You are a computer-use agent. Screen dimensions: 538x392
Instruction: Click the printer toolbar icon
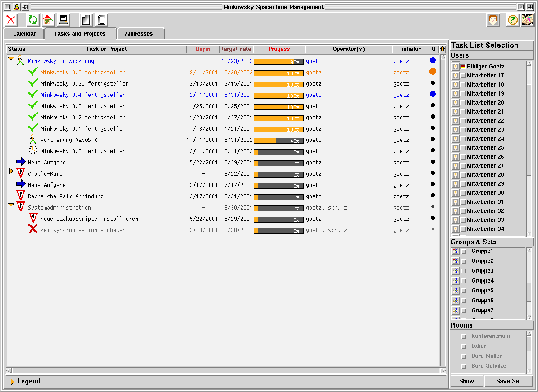click(64, 20)
